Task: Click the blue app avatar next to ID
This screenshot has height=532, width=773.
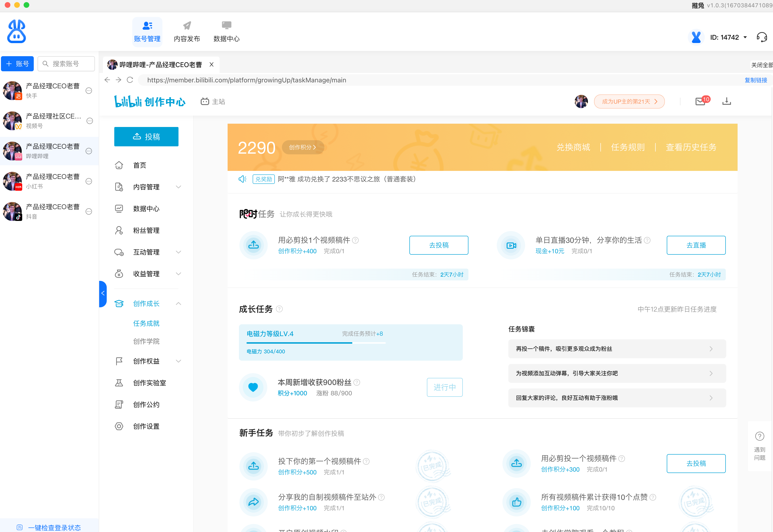Action: tap(696, 37)
